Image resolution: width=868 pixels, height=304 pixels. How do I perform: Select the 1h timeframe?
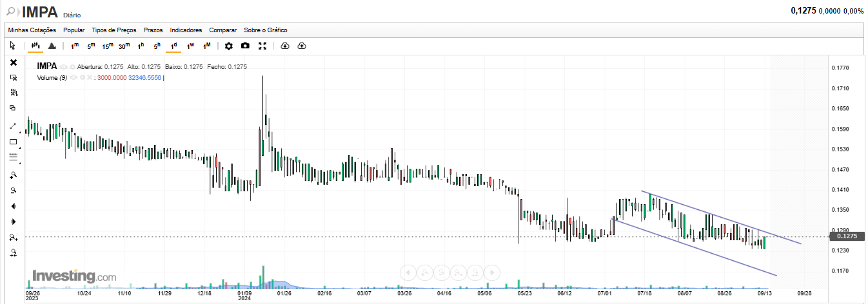(141, 46)
